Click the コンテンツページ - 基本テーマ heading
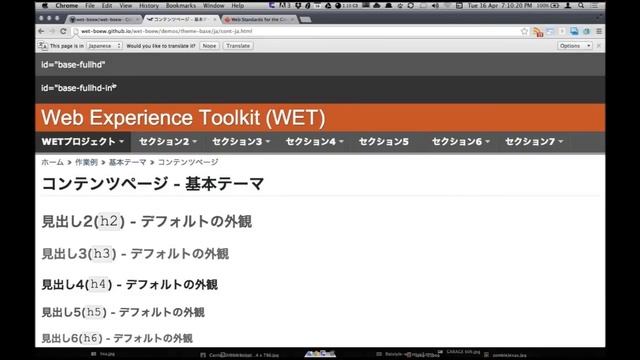 [x=153, y=184]
